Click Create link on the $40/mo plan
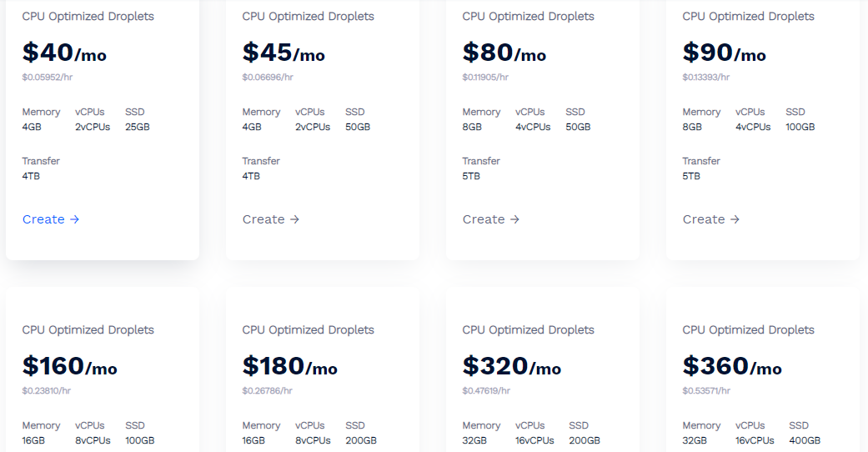 pos(51,219)
